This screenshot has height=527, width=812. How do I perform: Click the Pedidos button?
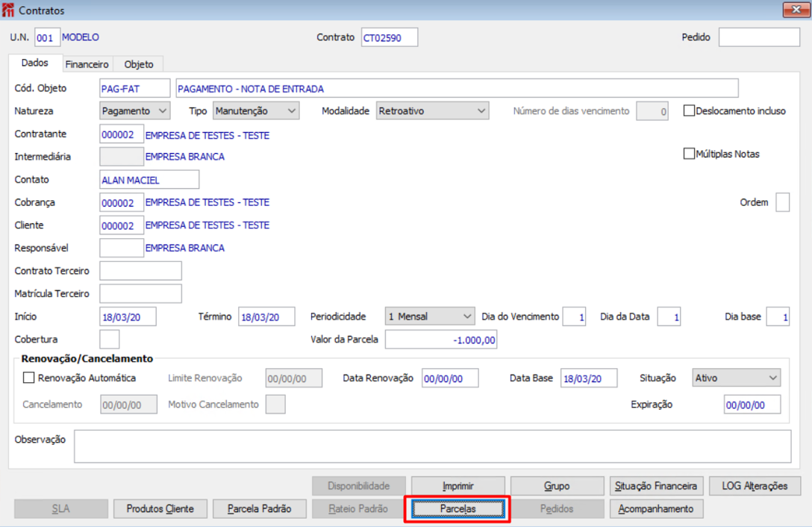(557, 509)
